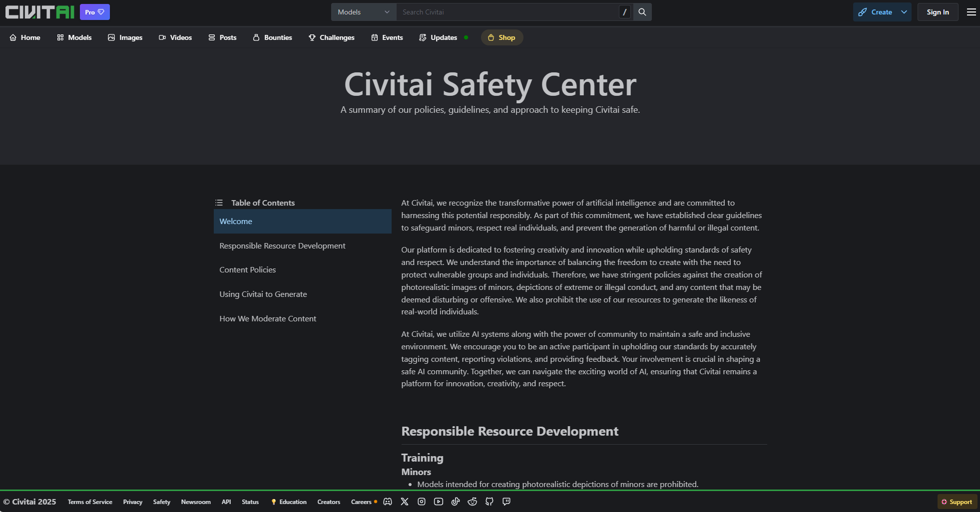Open the YouTube footer icon

coord(439,502)
